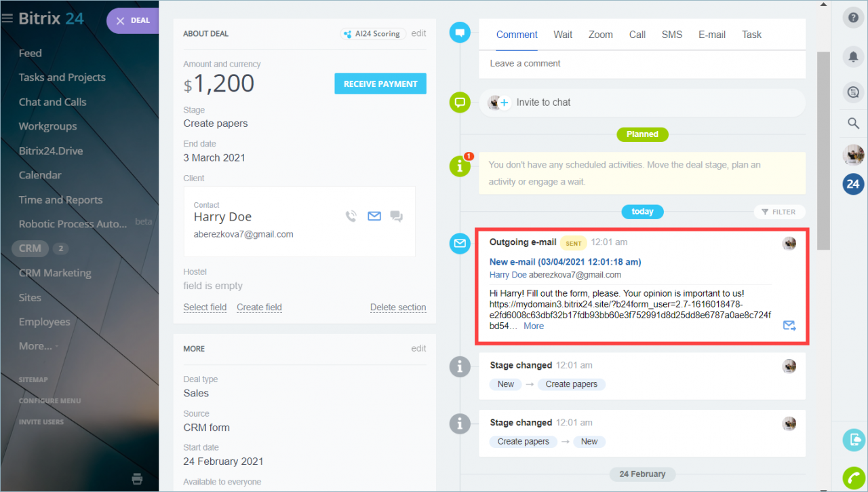Image resolution: width=868 pixels, height=492 pixels.
Task: Click the AI24 Scoring badge
Action: (373, 33)
